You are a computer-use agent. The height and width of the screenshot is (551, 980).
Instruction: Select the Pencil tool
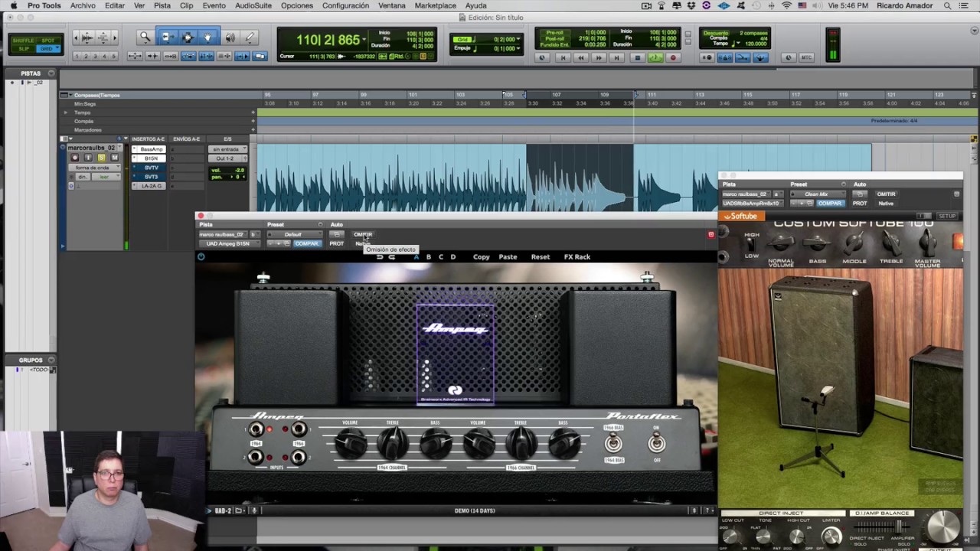250,37
